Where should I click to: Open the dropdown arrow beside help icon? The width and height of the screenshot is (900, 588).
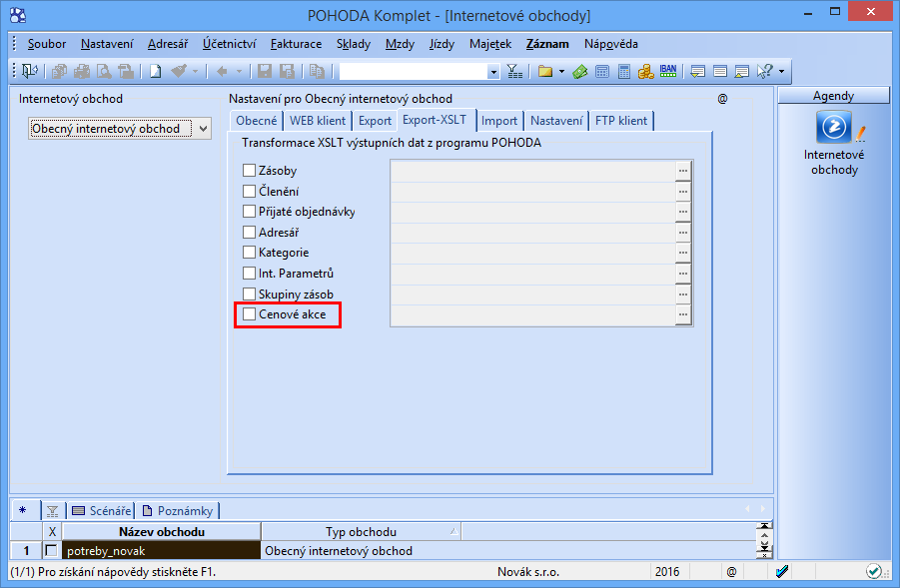point(781,72)
